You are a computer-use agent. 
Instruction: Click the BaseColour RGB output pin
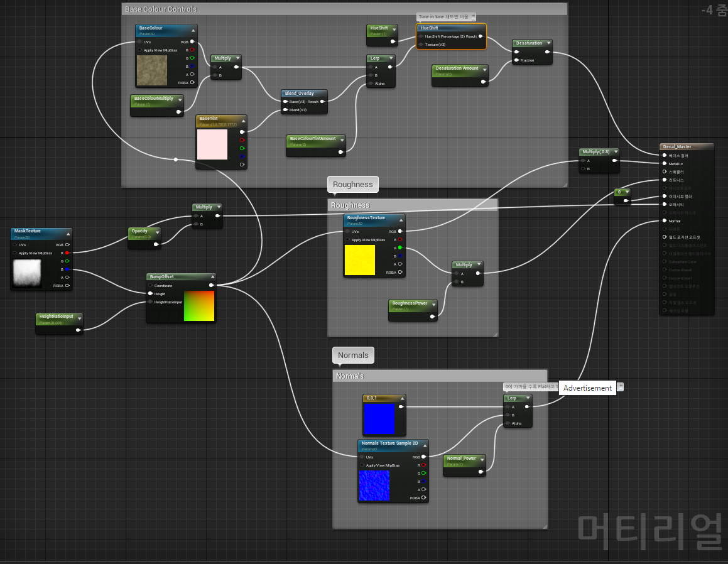point(192,42)
